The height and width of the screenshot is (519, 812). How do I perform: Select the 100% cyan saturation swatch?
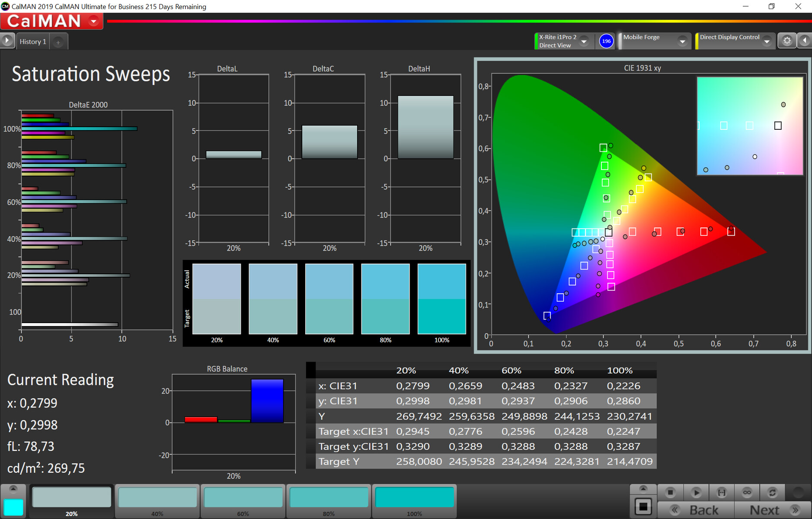click(414, 498)
